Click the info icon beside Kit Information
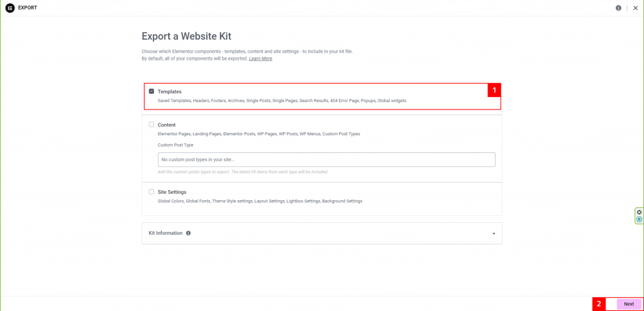 tap(188, 233)
